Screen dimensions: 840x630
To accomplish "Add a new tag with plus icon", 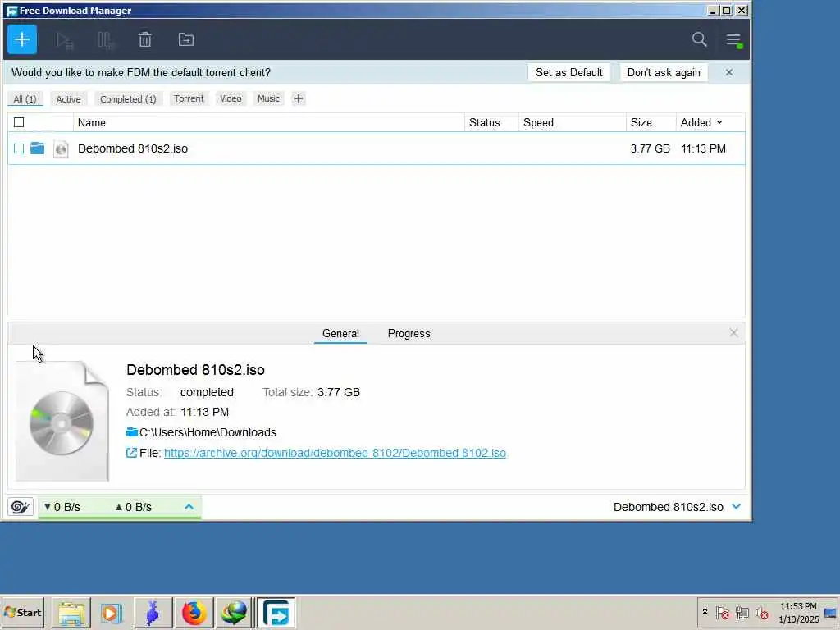I will 299,98.
